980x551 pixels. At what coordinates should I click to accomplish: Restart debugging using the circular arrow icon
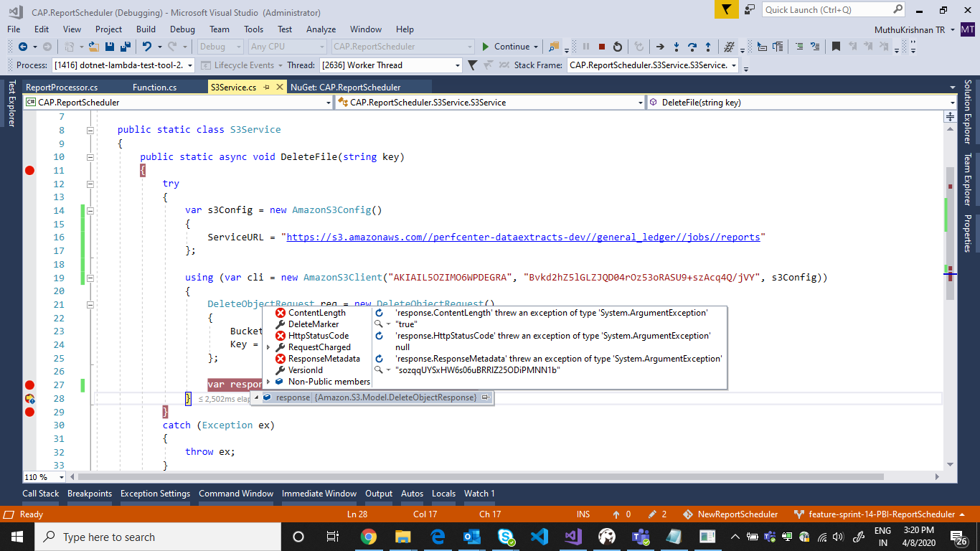click(x=617, y=47)
